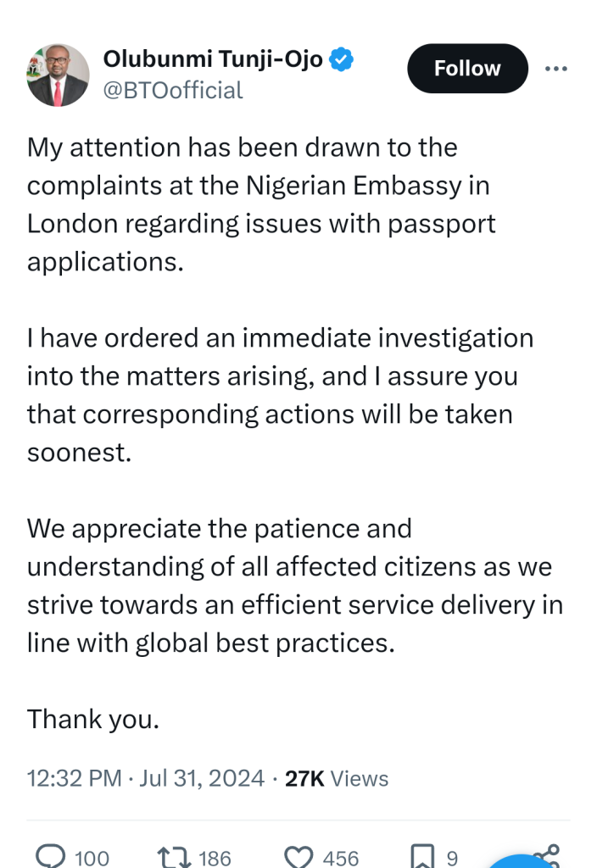Like the post with the heart icon
The width and height of the screenshot is (597, 868).
[x=298, y=857]
